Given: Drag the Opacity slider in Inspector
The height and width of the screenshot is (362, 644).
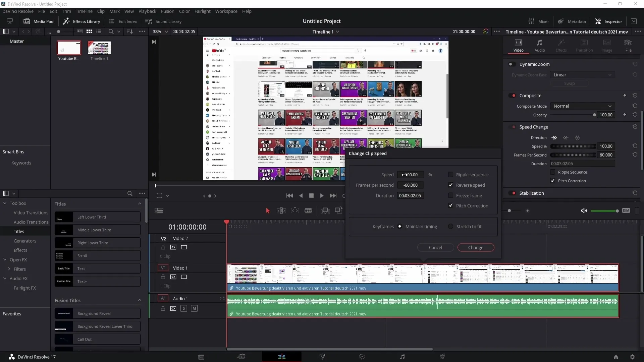Looking at the screenshot, I should point(594,115).
